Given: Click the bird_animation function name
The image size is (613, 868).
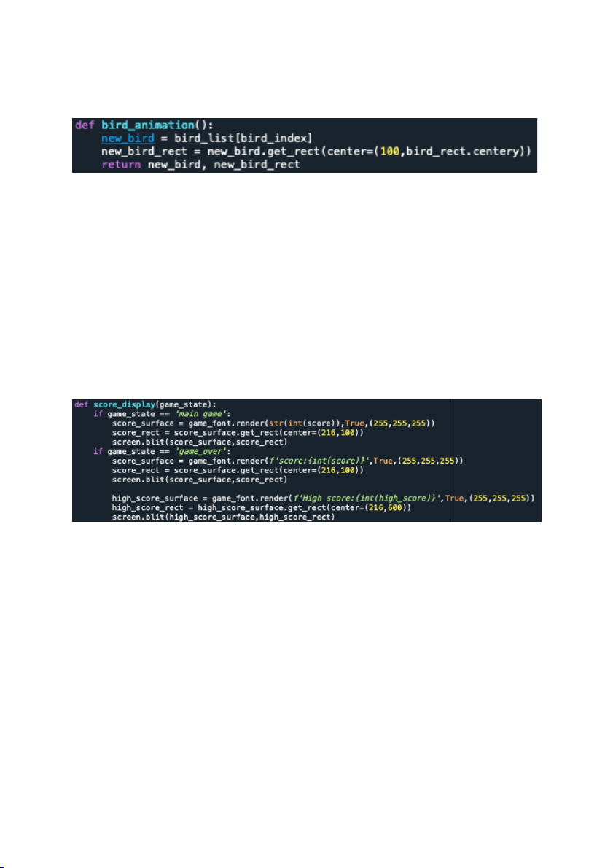Looking at the screenshot, I should tap(148, 125).
